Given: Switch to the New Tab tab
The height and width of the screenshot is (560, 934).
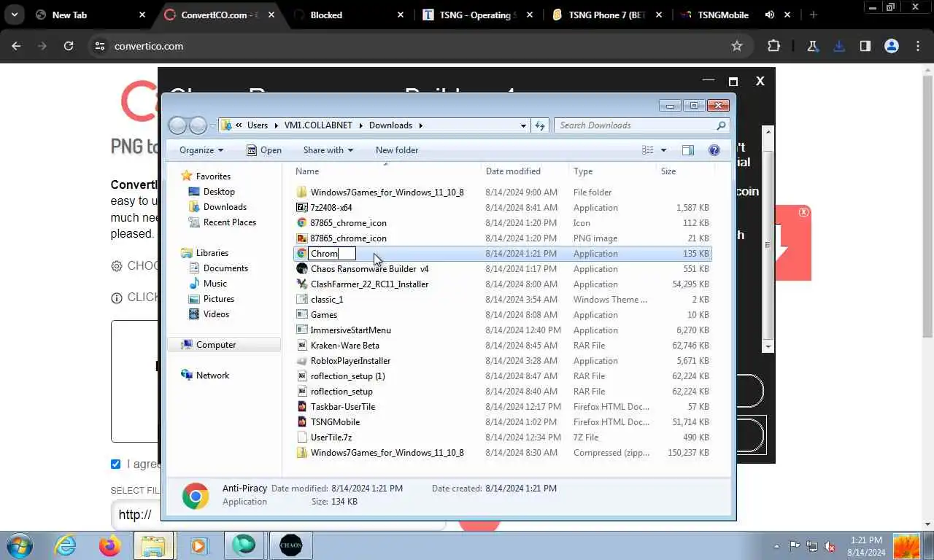Looking at the screenshot, I should click(89, 15).
